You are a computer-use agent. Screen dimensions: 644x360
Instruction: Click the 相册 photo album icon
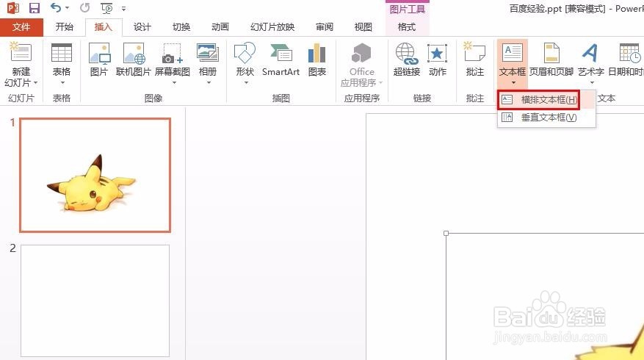point(207,53)
